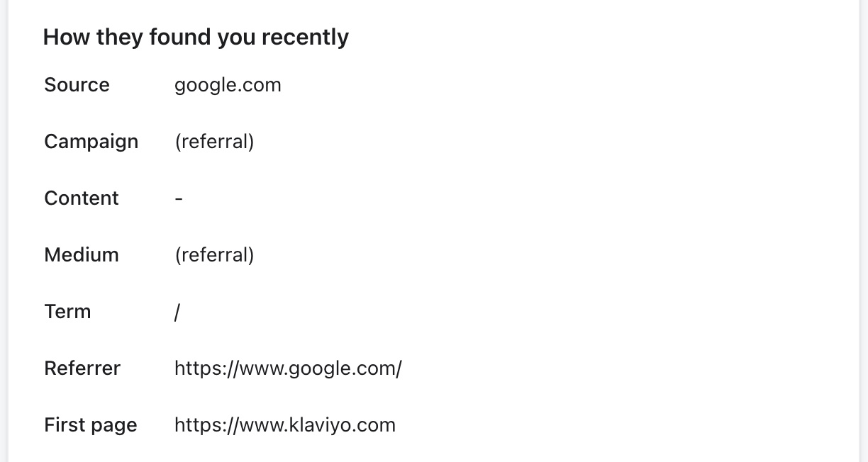The height and width of the screenshot is (462, 868).
Task: Click the "How they found you recently" heading
Action: click(x=196, y=37)
